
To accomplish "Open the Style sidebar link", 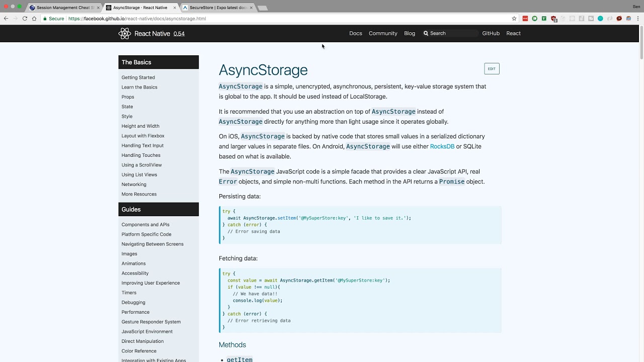I will [127, 116].
